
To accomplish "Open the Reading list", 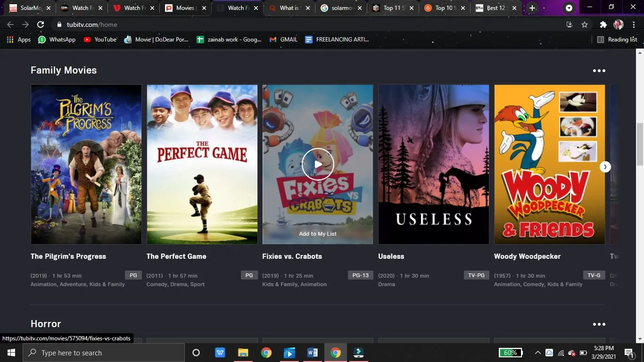I will point(617,40).
